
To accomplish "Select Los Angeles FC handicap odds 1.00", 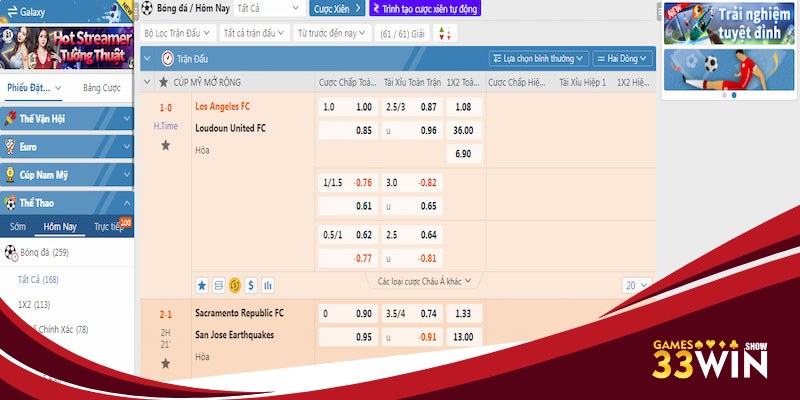I will pos(348,107).
